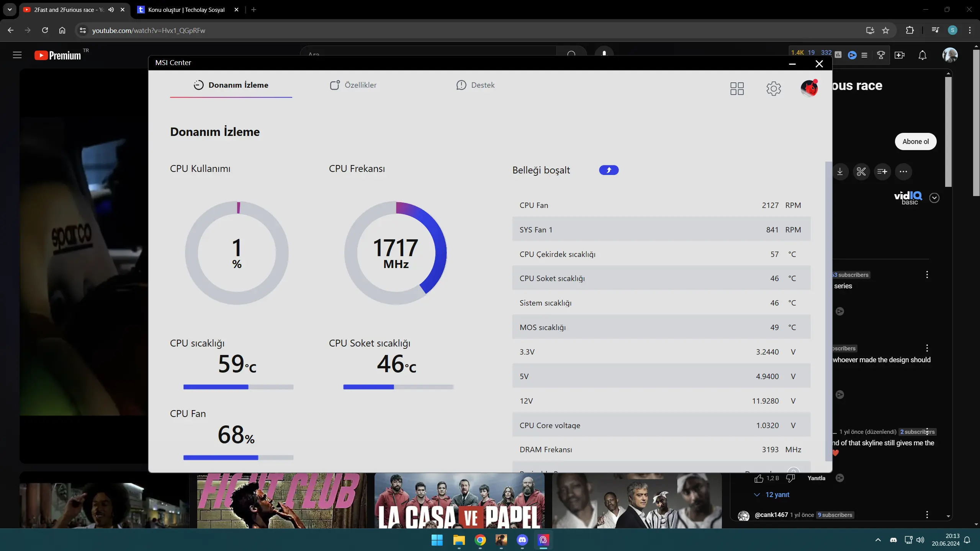This screenshot has width=980, height=551.
Task: Expand the vidIQ basic panel chevron
Action: (934, 198)
